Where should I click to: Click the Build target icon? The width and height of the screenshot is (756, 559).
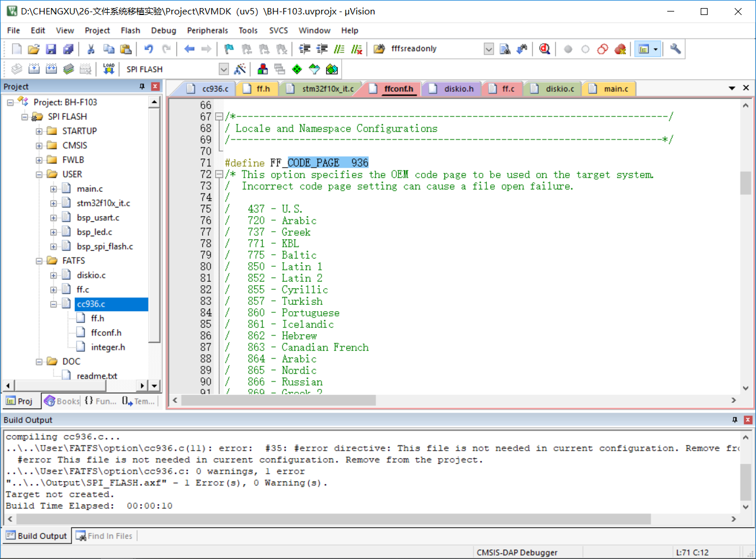(34, 69)
